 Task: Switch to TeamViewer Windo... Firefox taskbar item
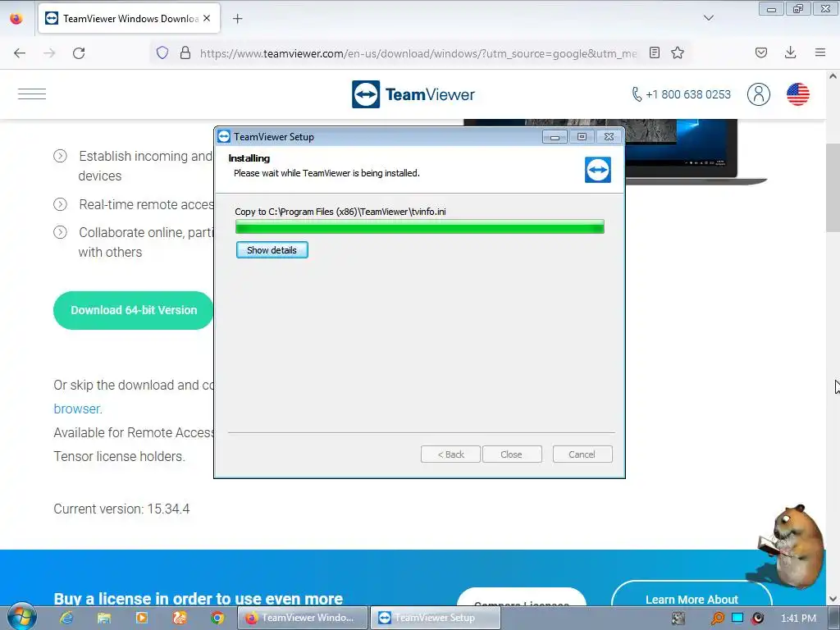pyautogui.click(x=303, y=618)
